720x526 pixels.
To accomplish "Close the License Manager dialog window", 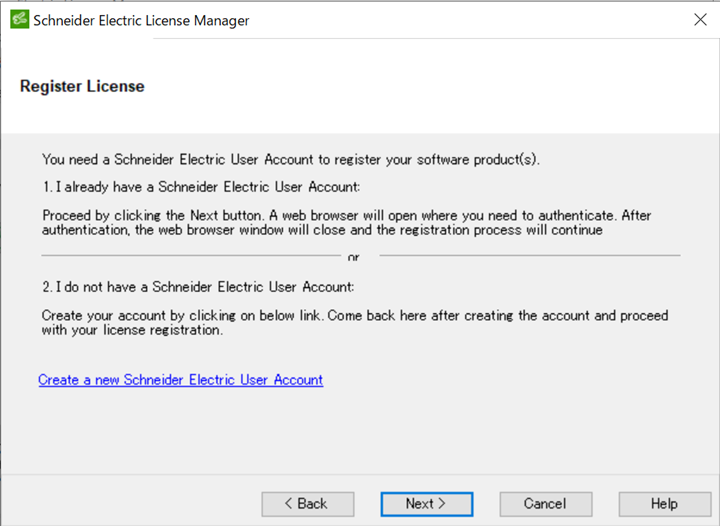I will click(x=700, y=19).
